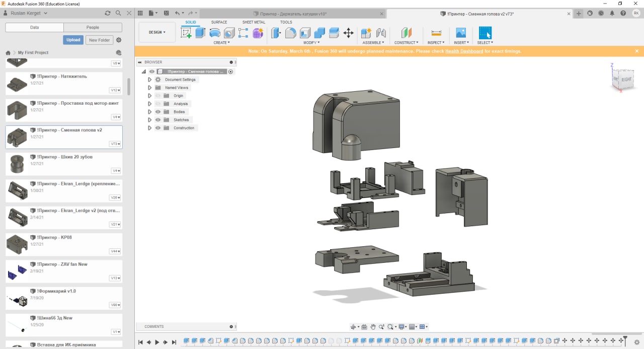This screenshot has height=349, width=644.
Task: Switch to the TOOLS tab
Action: [x=286, y=22]
